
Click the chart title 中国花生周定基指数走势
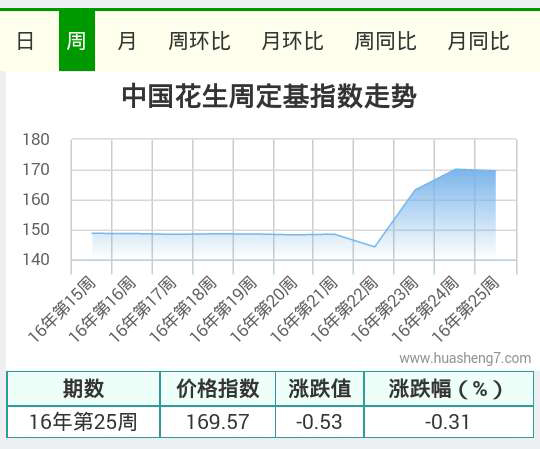tap(269, 96)
